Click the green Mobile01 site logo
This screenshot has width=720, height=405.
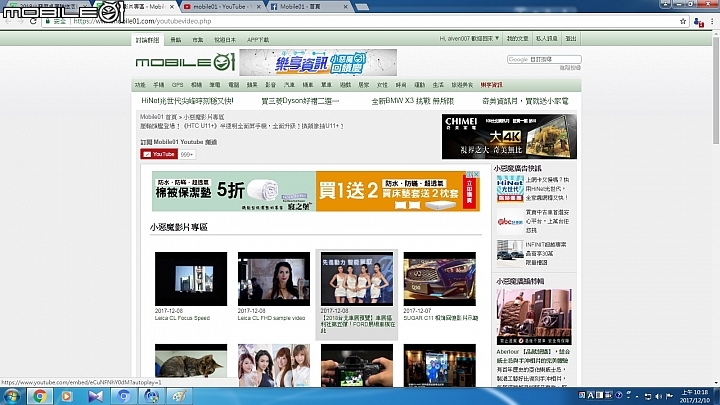pos(185,62)
